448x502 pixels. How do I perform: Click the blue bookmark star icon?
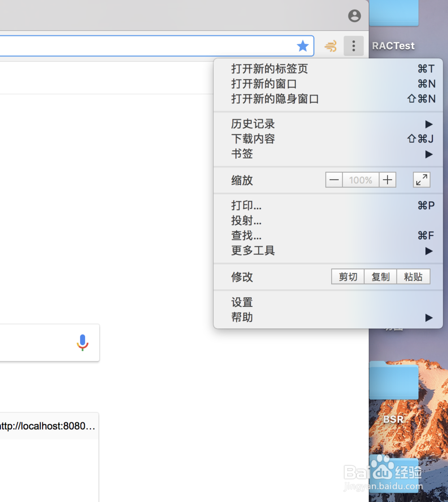pyautogui.click(x=302, y=46)
